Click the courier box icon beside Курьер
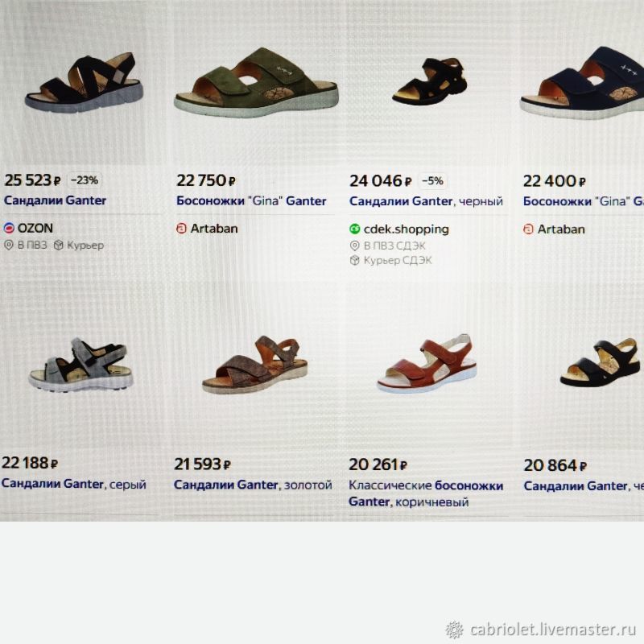The width and height of the screenshot is (644, 644). point(59,246)
